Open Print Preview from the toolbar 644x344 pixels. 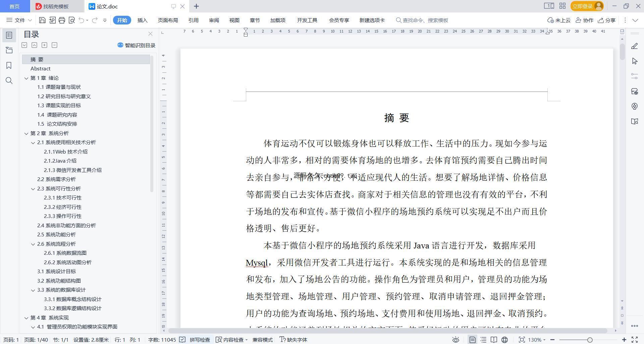(x=71, y=20)
